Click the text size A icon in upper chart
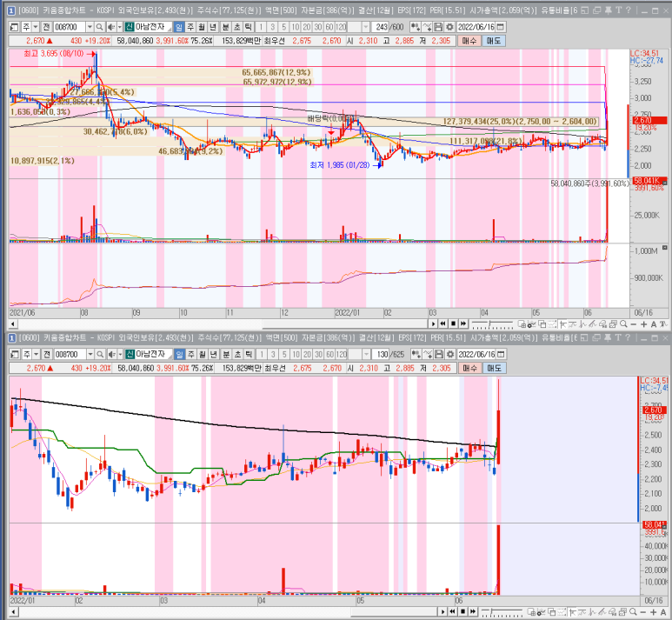Screen dimensions: 672x620 pyautogui.click(x=653, y=324)
